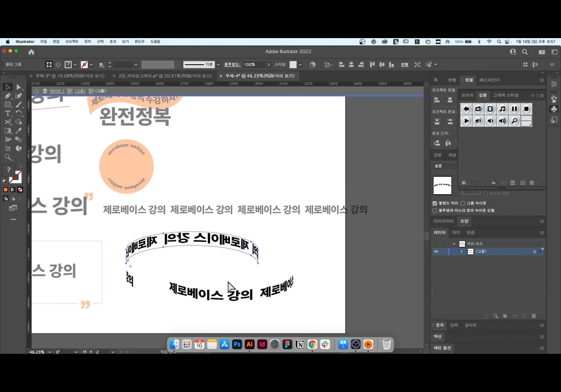Open the Symbol Libraries menu icon
561x392 pixels.
click(x=465, y=183)
